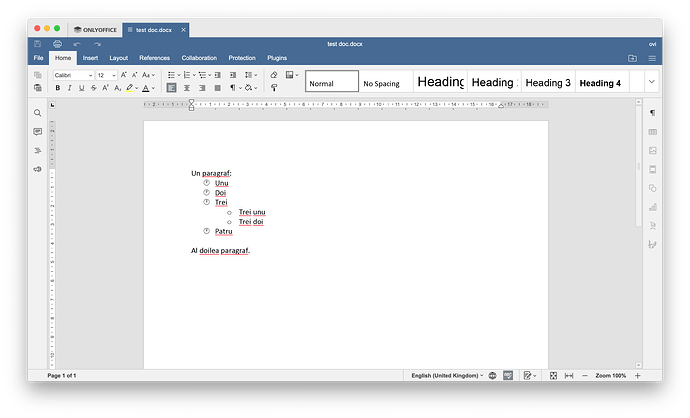Open View settings hamburger menu

(x=652, y=58)
